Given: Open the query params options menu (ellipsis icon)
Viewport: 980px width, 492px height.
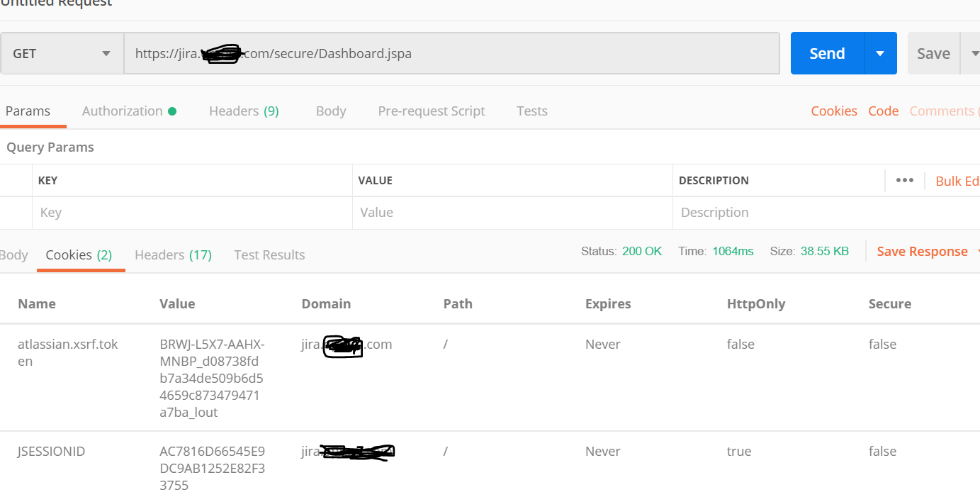Looking at the screenshot, I should tap(905, 180).
